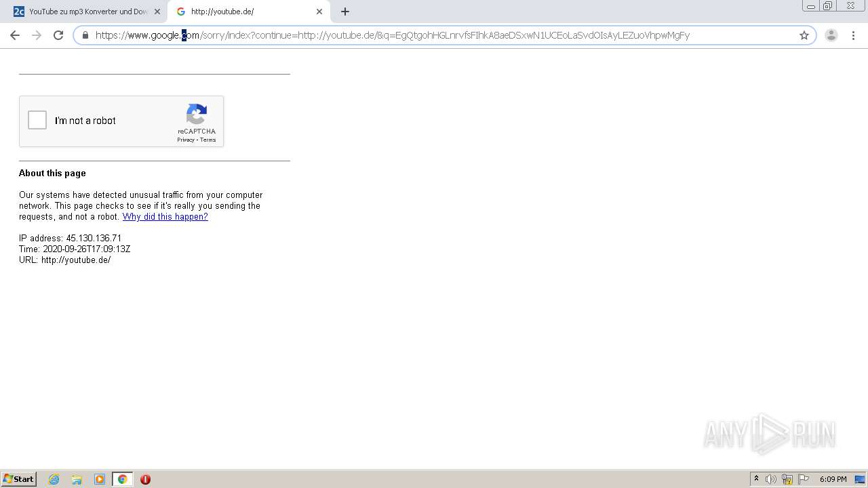Open the Chrome three-dot menu
868x488 pixels.
(852, 35)
